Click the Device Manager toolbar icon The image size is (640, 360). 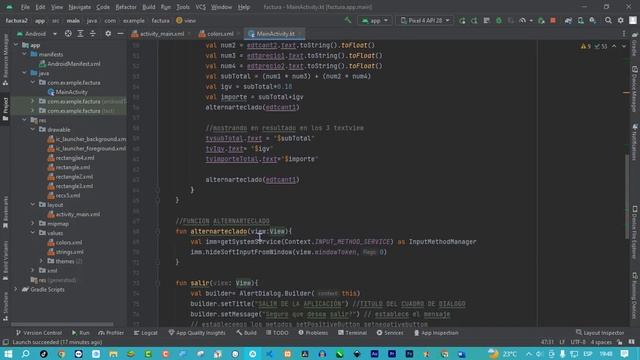(580, 20)
